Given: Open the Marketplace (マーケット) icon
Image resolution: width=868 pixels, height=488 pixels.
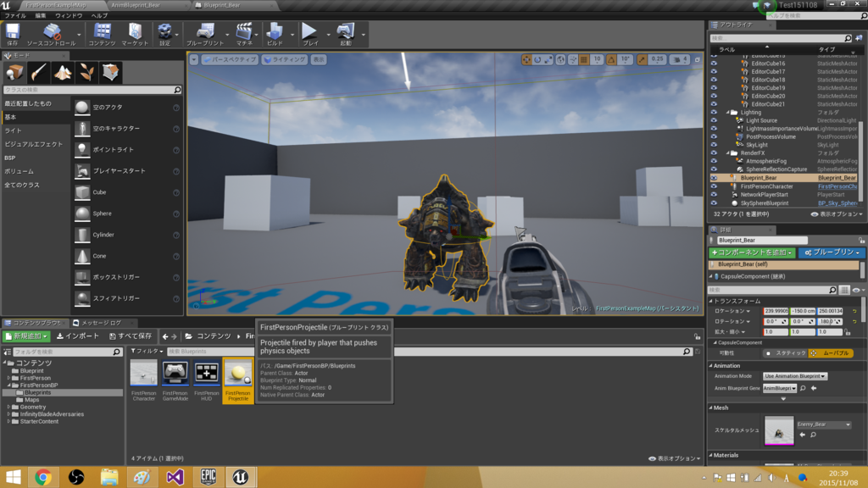Looking at the screenshot, I should [x=135, y=34].
